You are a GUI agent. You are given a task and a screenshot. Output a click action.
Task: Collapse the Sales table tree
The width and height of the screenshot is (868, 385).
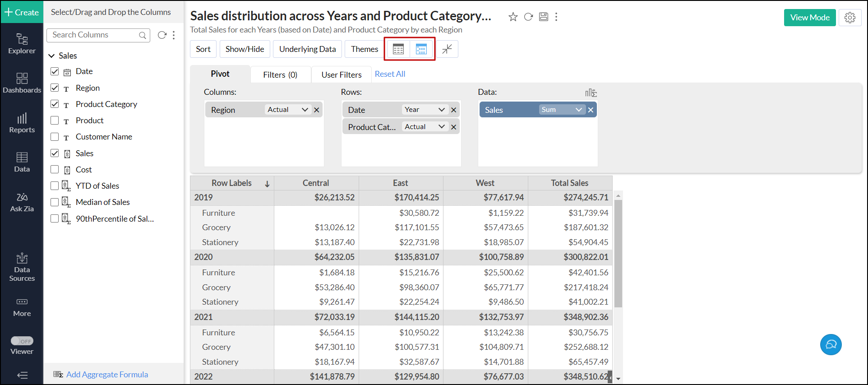point(51,56)
